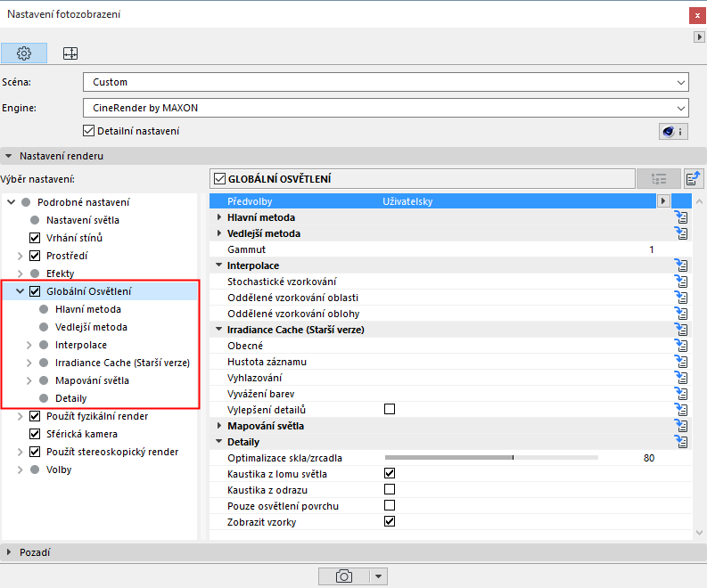Adjust the Optimalizace skla/zrcadla slider
The image size is (707, 588).
pyautogui.click(x=491, y=458)
